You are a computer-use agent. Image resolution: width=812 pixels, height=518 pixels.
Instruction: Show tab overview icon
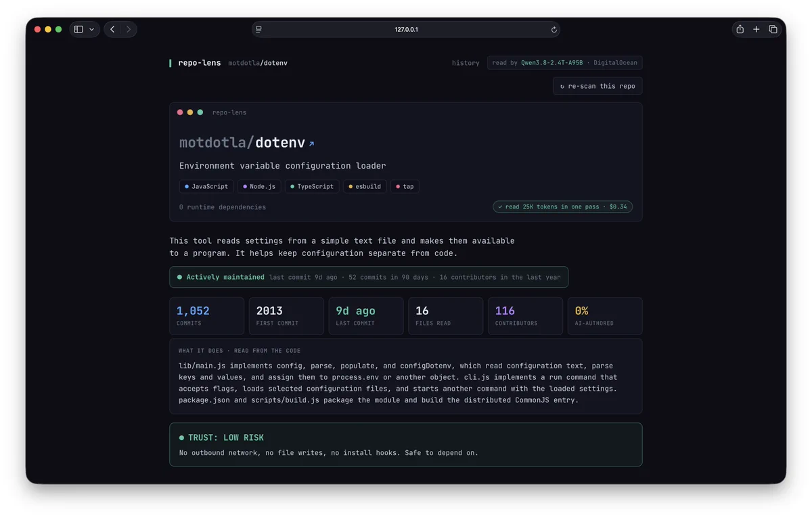pyautogui.click(x=773, y=29)
